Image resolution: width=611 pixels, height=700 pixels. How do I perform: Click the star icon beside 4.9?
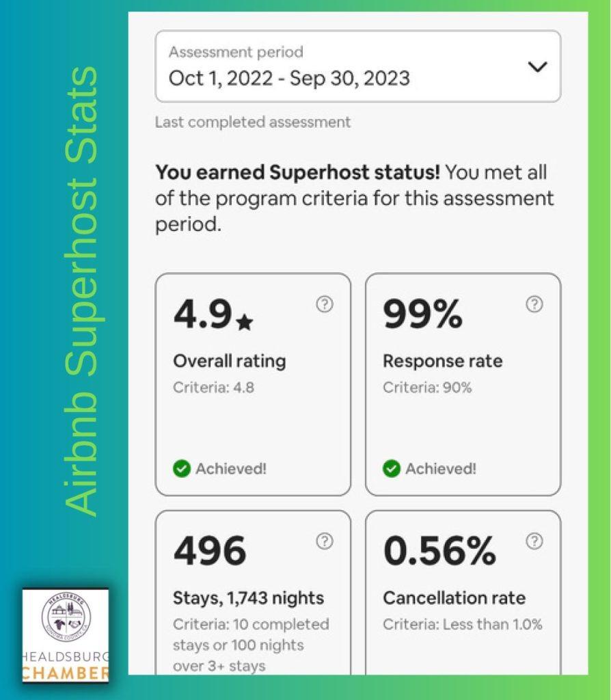click(243, 323)
